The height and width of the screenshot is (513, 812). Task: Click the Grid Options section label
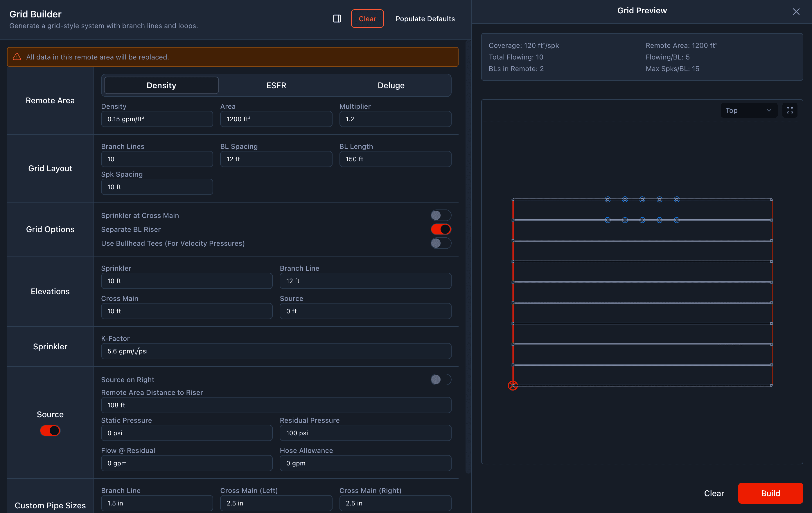point(50,230)
